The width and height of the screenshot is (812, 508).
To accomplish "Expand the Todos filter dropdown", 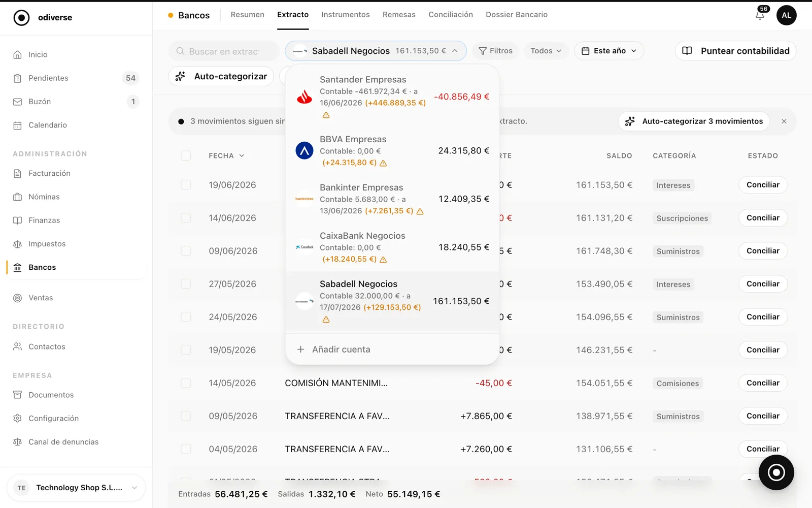I will [546, 51].
